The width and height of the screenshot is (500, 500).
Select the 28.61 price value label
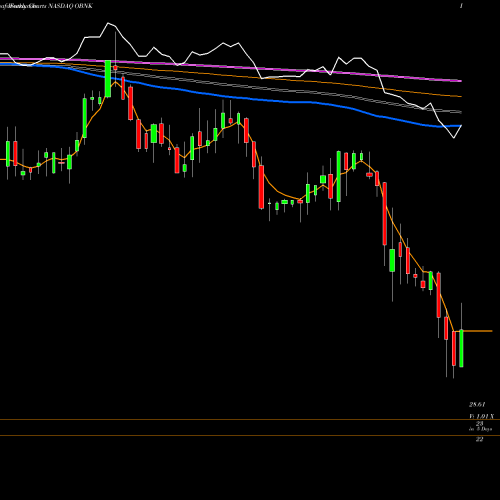[477, 405]
